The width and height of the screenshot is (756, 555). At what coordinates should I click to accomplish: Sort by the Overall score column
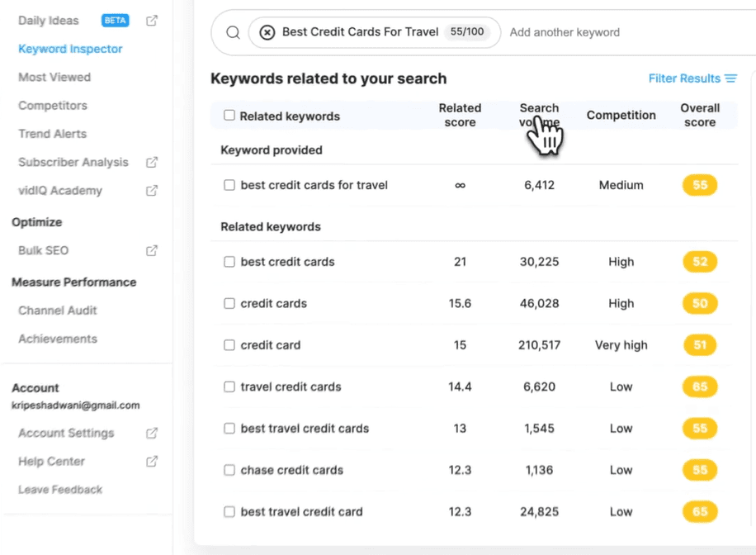pyautogui.click(x=700, y=115)
